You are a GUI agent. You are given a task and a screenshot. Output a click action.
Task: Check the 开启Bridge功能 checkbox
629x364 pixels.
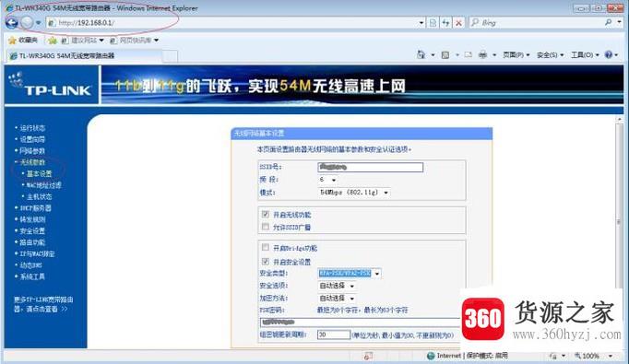coord(266,247)
